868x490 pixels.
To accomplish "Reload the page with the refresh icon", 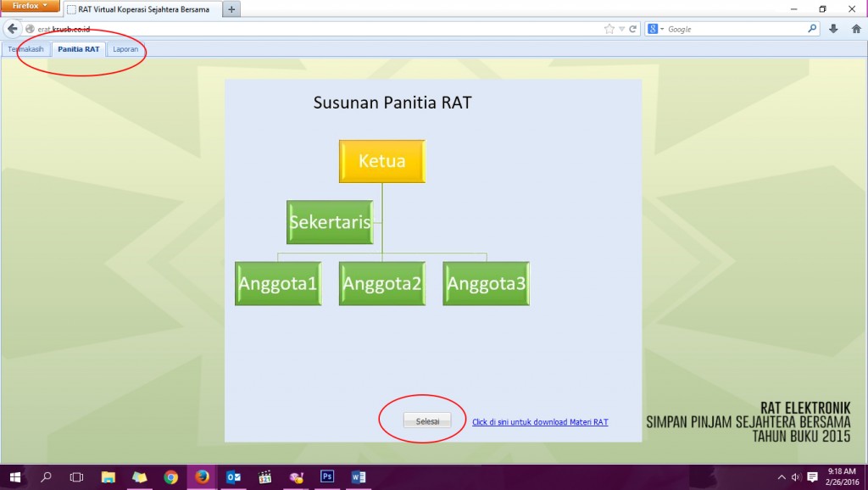I will 632,28.
